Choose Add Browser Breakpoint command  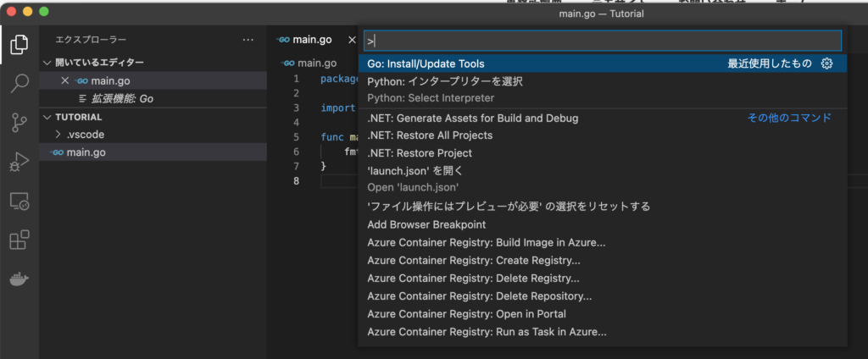coord(603,224)
